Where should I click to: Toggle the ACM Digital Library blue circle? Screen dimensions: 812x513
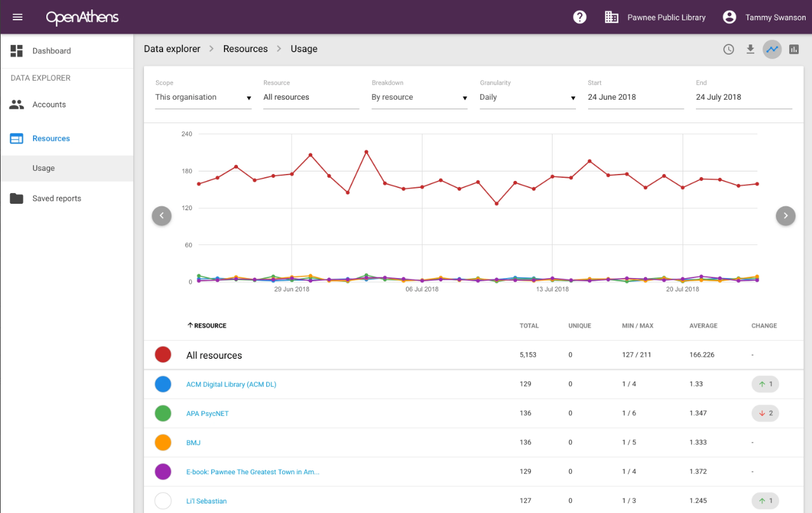[x=163, y=384]
